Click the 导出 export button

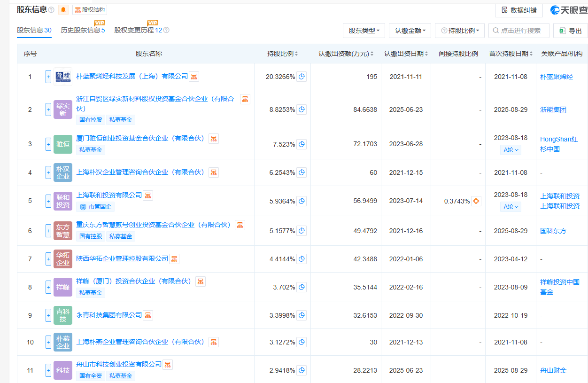tap(571, 31)
